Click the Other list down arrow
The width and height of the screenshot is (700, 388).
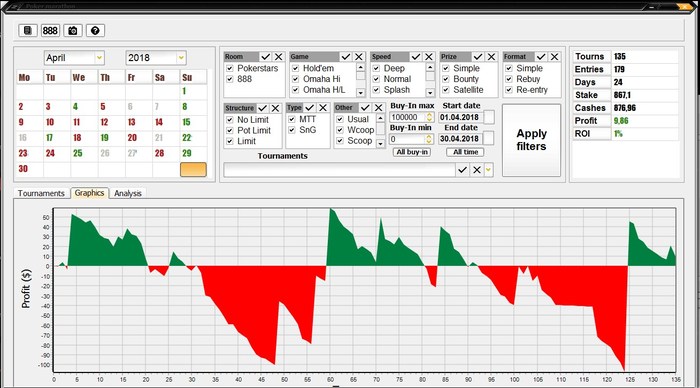tap(380, 144)
